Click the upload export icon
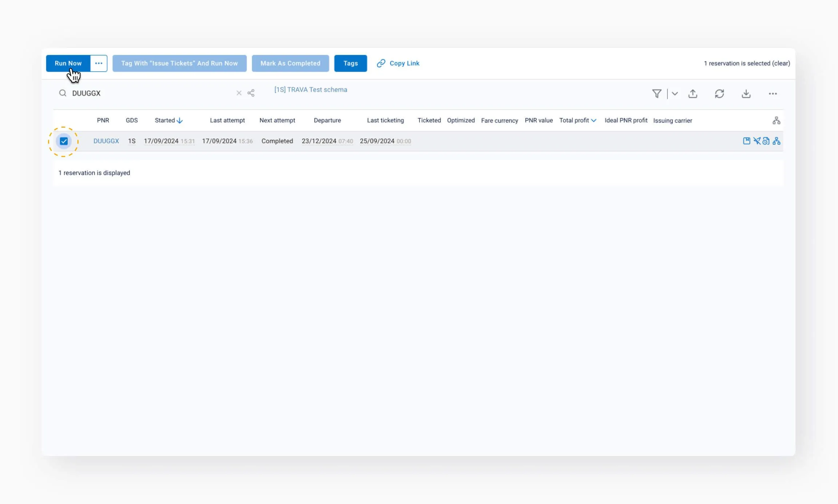 pos(693,94)
